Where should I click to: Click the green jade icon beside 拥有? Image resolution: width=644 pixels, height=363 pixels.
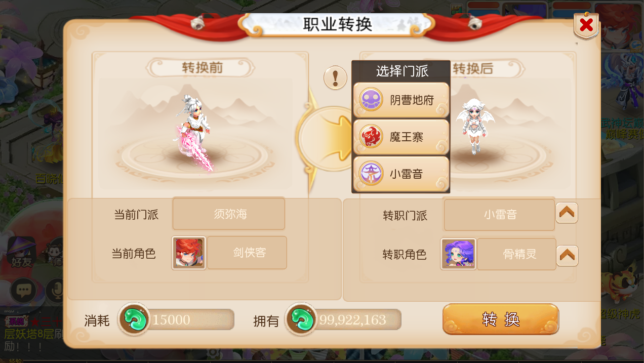301,319
